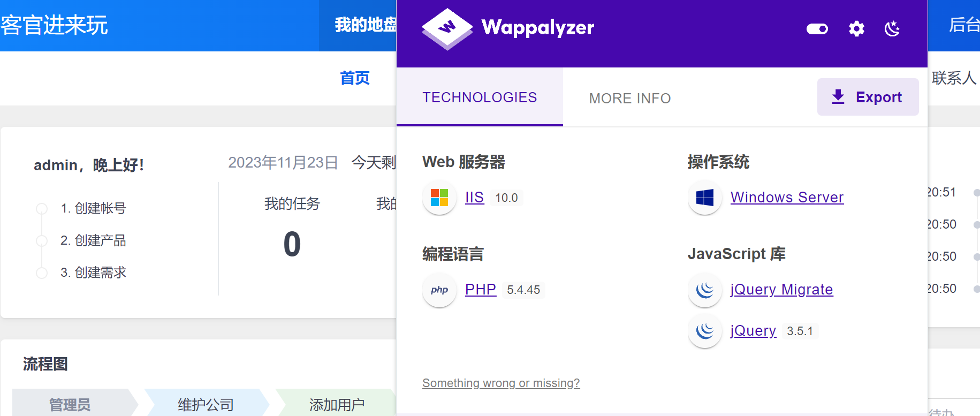The width and height of the screenshot is (980, 416).
Task: Open the 联系人 sub-menu item
Action: (x=954, y=78)
